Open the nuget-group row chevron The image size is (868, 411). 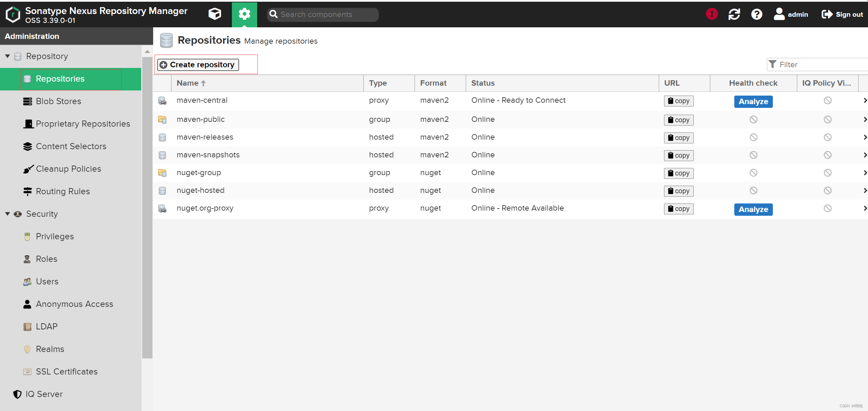click(865, 173)
